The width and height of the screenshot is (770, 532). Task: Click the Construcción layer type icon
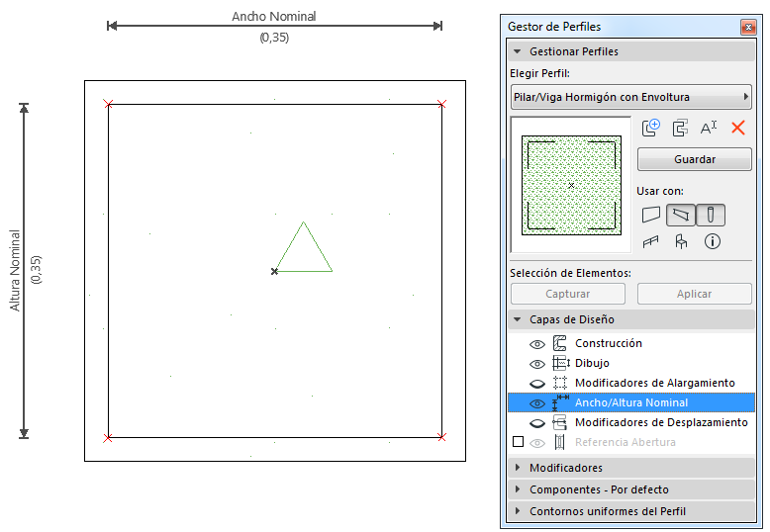tap(560, 343)
